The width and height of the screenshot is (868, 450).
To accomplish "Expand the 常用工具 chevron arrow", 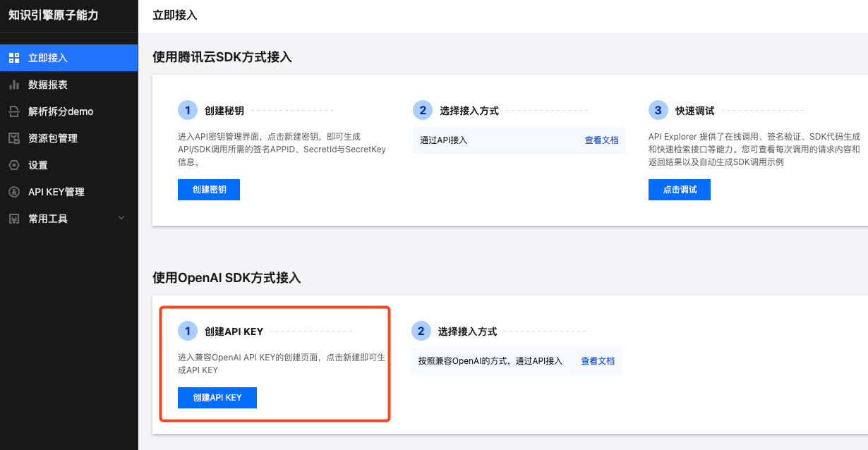I will click(x=121, y=218).
